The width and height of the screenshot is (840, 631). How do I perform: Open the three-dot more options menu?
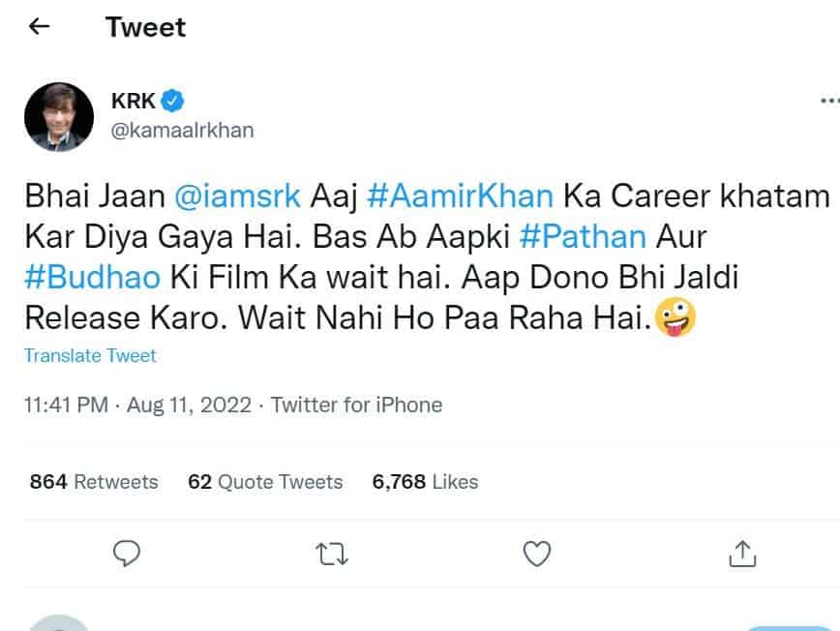point(829,101)
